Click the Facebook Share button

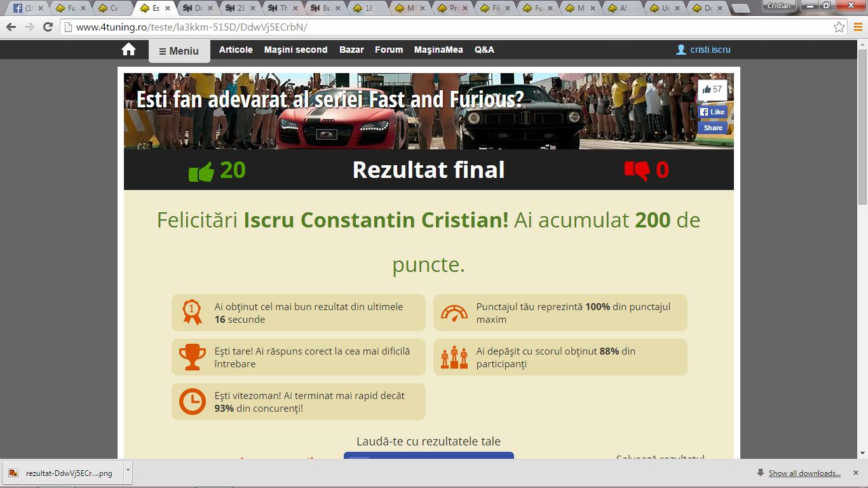coord(712,128)
